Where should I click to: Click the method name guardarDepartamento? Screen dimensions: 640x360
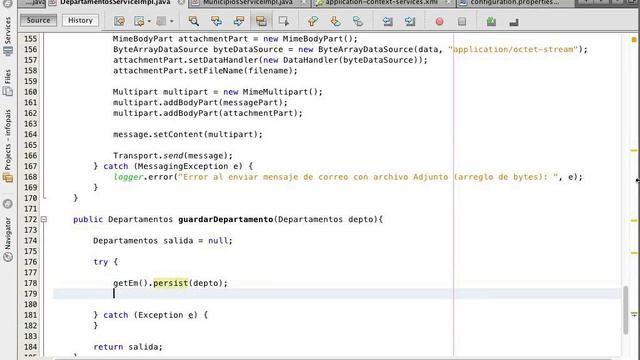225,219
